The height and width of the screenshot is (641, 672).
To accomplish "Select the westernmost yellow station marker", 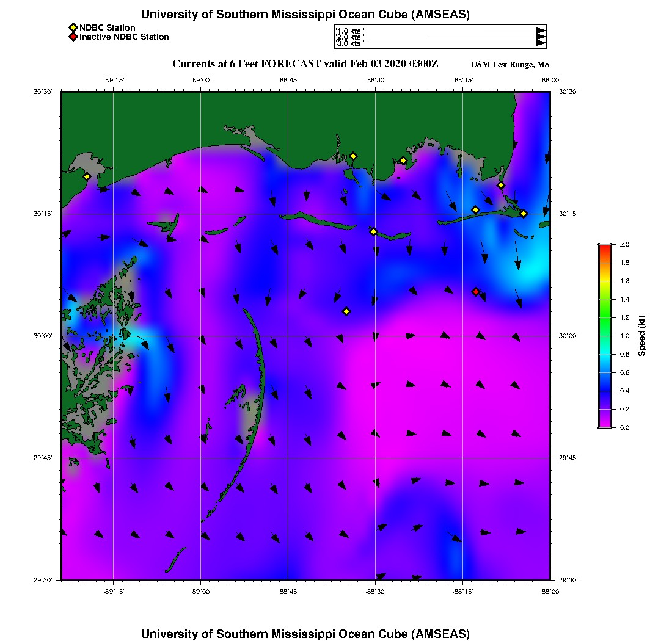I will [x=87, y=176].
